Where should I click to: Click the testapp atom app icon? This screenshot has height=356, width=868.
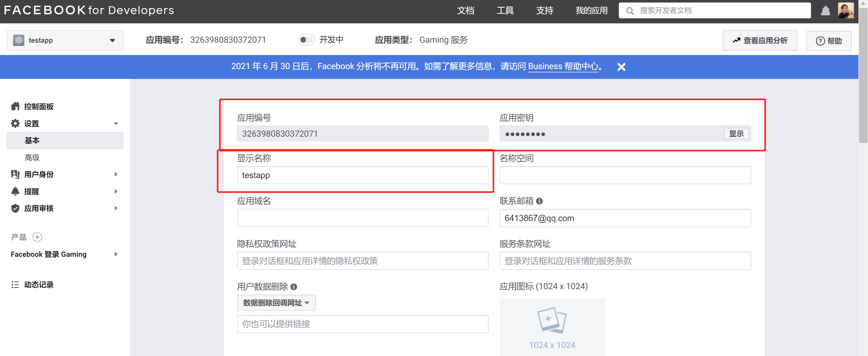click(19, 40)
